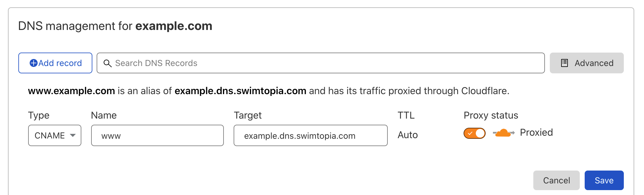Edit the Target field example.dns.swimtopia.com
The image size is (644, 195).
310,135
